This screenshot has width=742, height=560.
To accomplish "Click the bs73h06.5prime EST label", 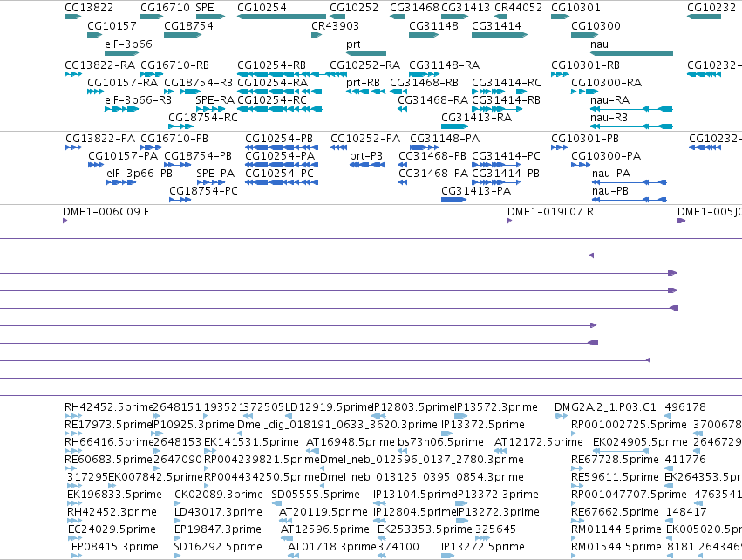I will click(440, 441).
